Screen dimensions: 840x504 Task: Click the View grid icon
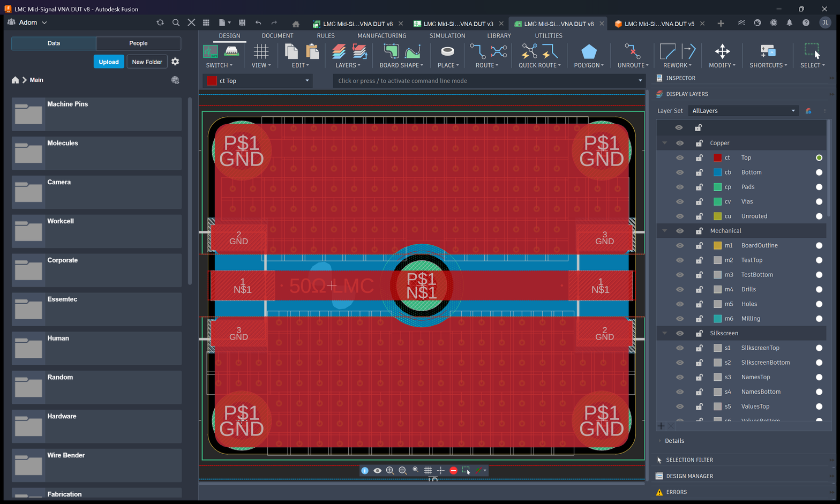(261, 52)
